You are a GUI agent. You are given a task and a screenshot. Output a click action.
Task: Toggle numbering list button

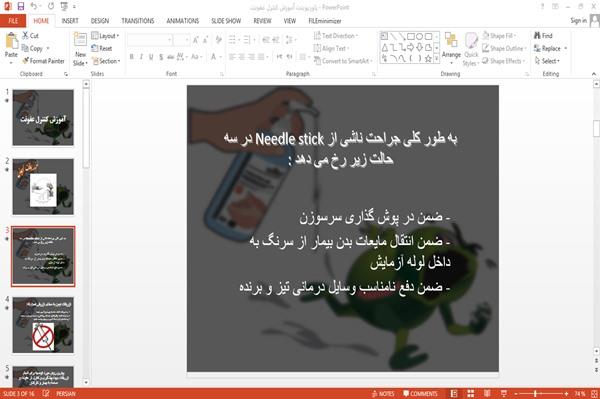point(247,40)
